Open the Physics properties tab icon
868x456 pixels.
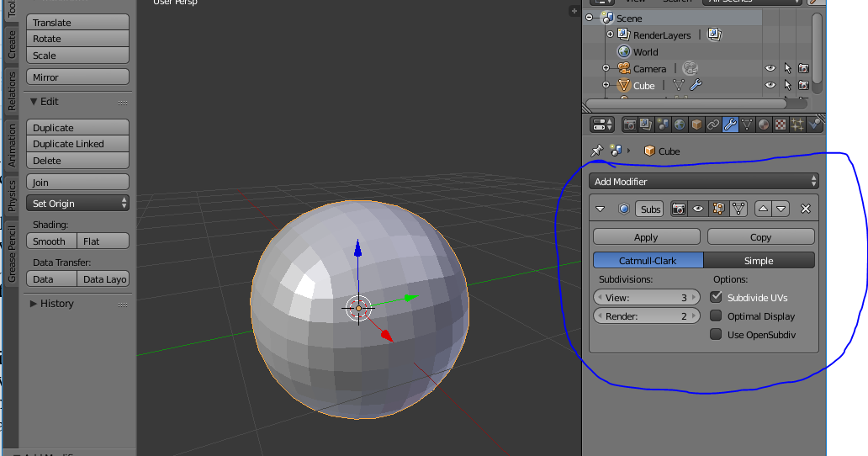pos(814,125)
